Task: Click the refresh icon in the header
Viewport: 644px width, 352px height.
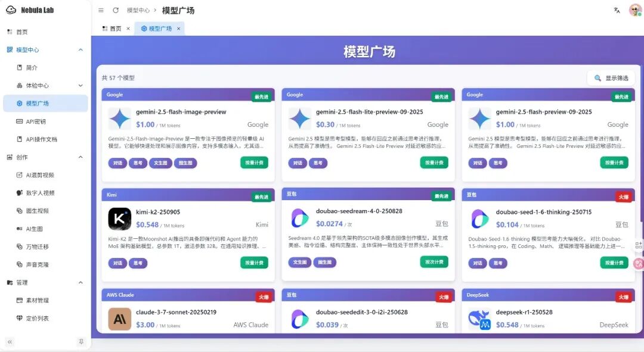Action: tap(116, 10)
